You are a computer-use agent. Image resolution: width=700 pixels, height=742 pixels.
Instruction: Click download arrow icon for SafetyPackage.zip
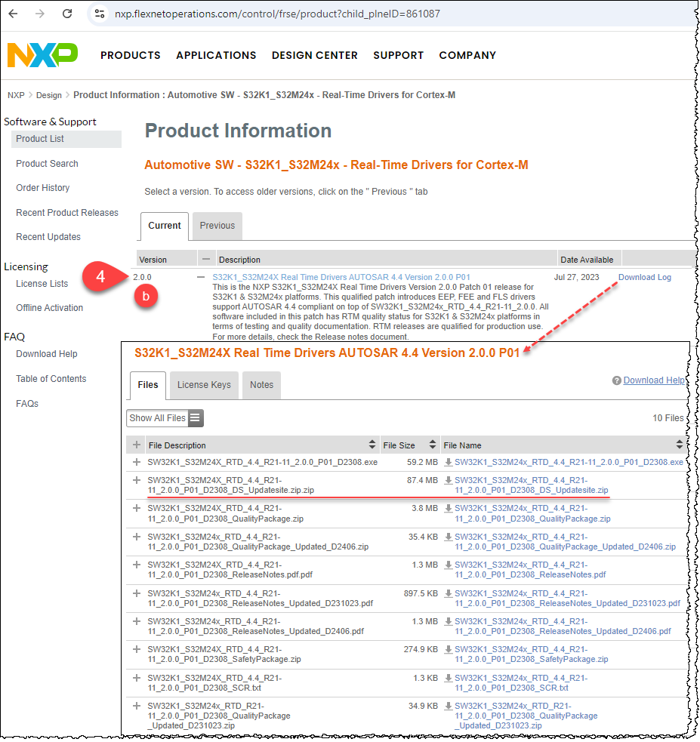point(449,650)
